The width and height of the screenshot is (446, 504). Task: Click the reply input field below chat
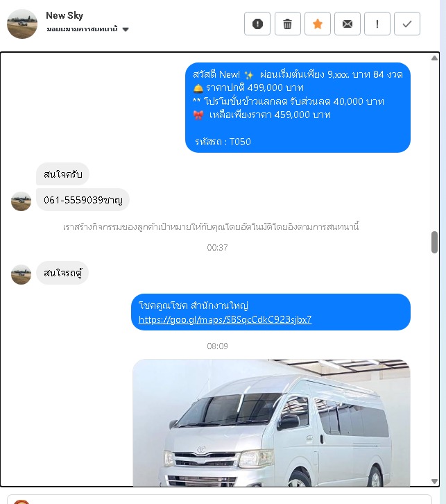coord(219,499)
